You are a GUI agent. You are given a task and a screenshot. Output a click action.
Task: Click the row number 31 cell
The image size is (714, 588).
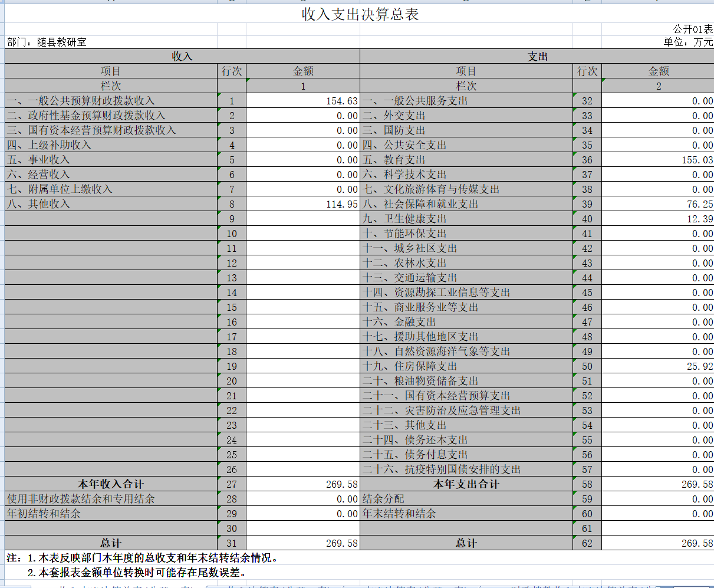[232, 543]
